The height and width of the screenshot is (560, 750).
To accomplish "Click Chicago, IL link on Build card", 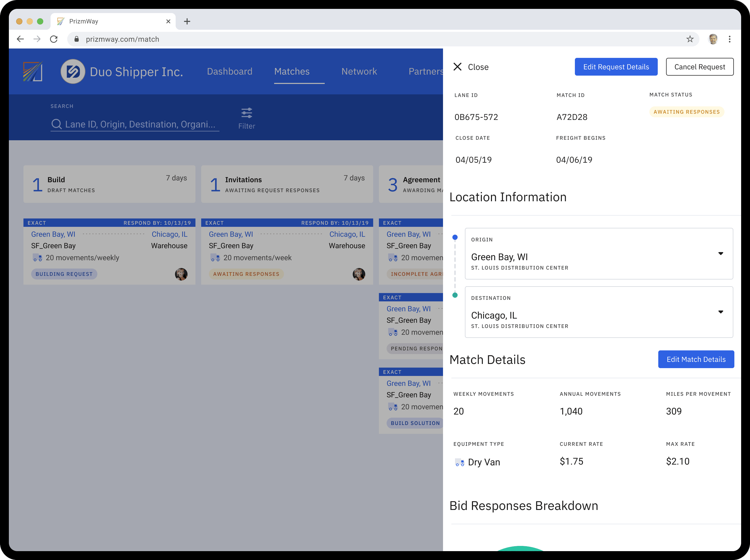I will (169, 234).
